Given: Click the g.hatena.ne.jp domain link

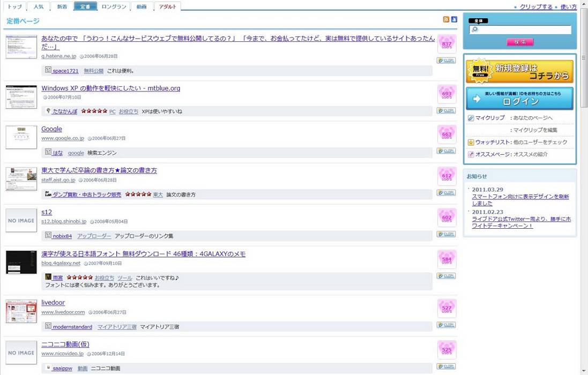Looking at the screenshot, I should (x=58, y=56).
